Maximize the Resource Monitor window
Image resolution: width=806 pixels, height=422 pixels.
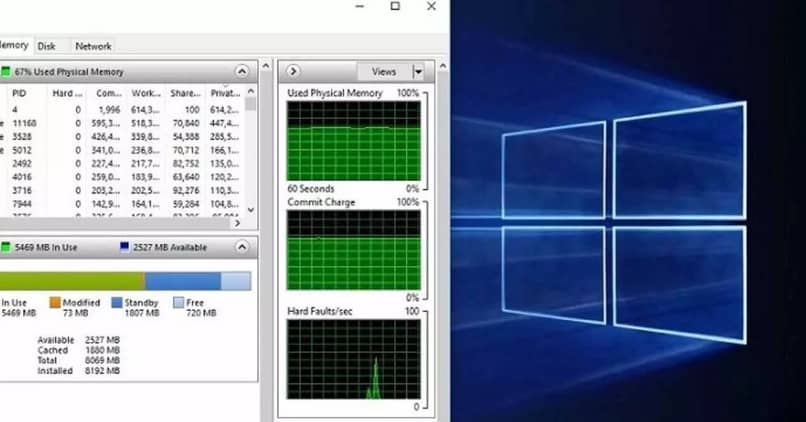[x=395, y=6]
